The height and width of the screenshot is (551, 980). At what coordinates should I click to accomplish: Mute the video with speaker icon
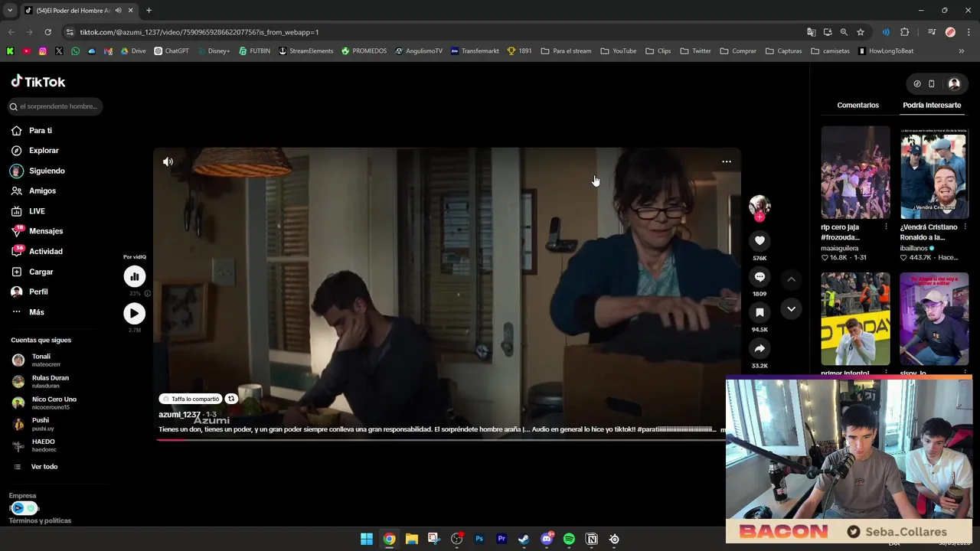click(168, 161)
